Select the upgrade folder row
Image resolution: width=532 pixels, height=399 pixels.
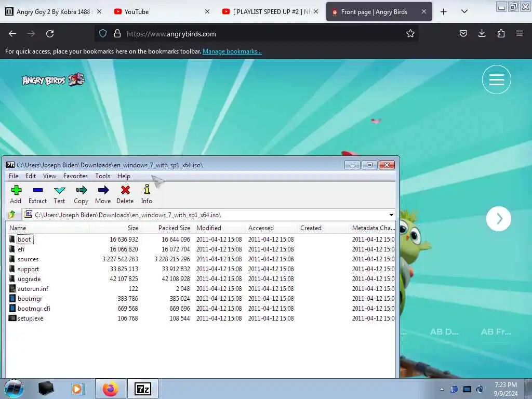point(200,279)
